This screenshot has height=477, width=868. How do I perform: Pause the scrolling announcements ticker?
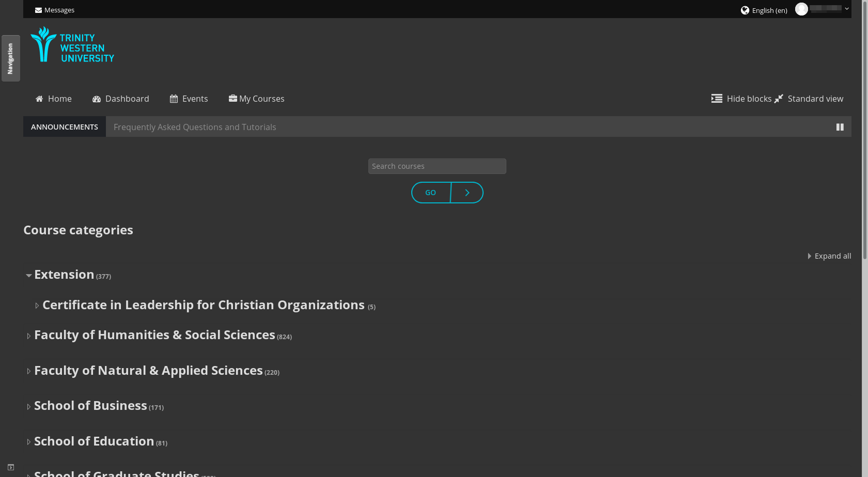coord(840,126)
